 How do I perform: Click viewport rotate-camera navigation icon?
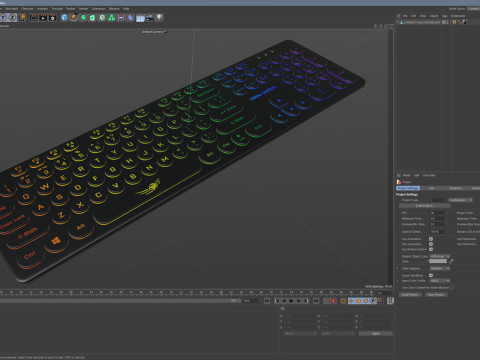pyautogui.click(x=386, y=26)
